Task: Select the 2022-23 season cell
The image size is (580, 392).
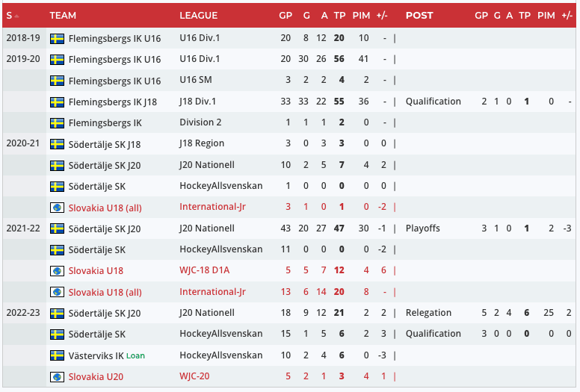Action: point(21,313)
